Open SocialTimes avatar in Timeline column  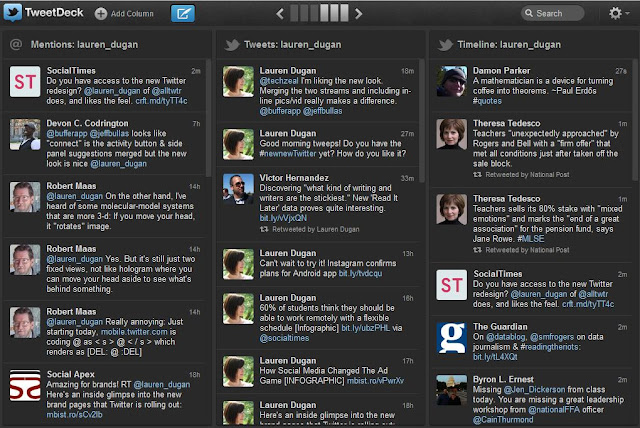pos(451,285)
